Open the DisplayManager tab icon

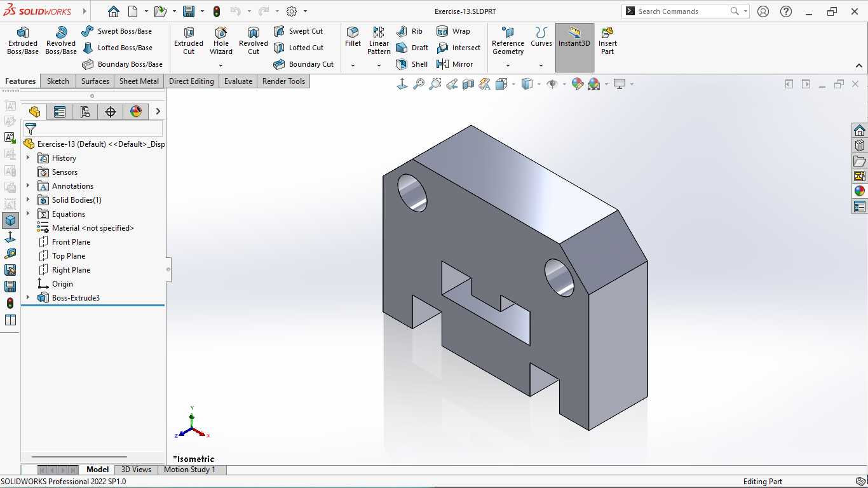[x=136, y=112]
